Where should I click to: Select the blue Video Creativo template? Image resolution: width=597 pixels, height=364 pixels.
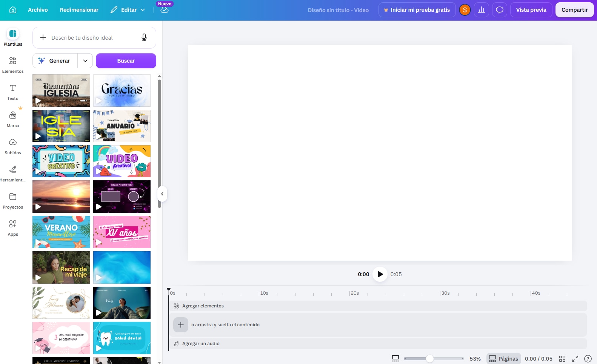click(61, 161)
